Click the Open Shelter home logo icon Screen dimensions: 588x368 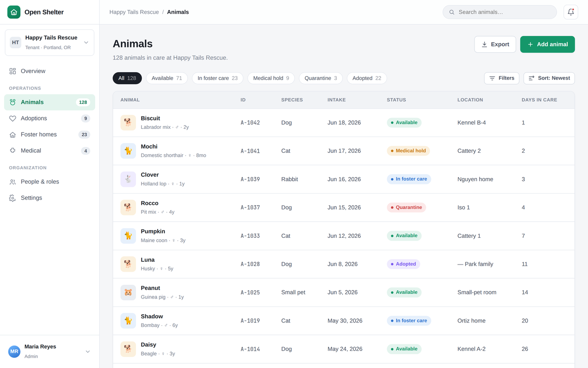tap(14, 12)
